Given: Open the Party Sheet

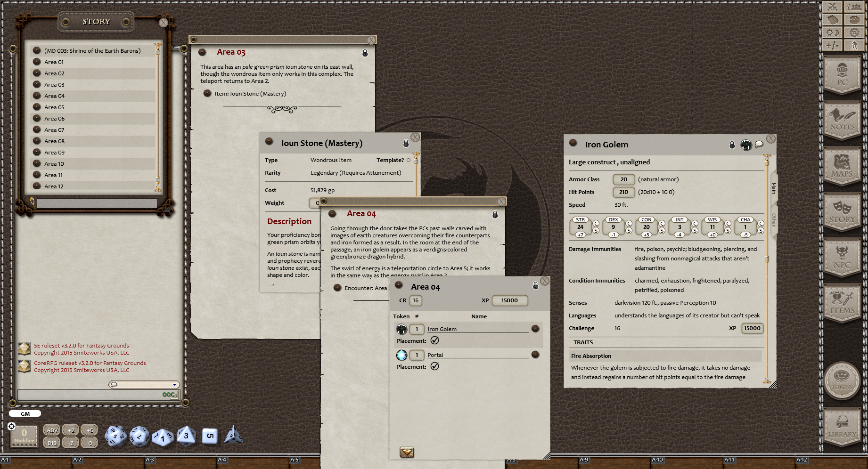Looking at the screenshot, I should [x=854, y=7].
